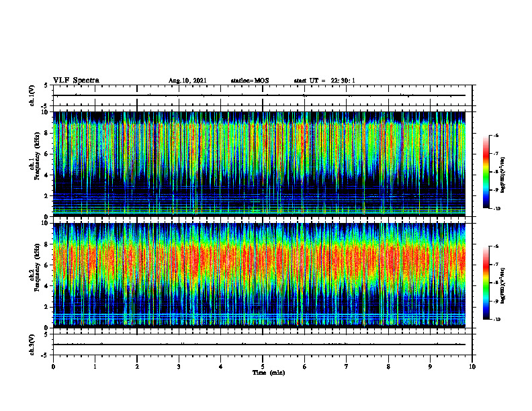The image size is (532, 411).
Task: Click the ch.3(V) waveform trace panel
Action: point(263,345)
